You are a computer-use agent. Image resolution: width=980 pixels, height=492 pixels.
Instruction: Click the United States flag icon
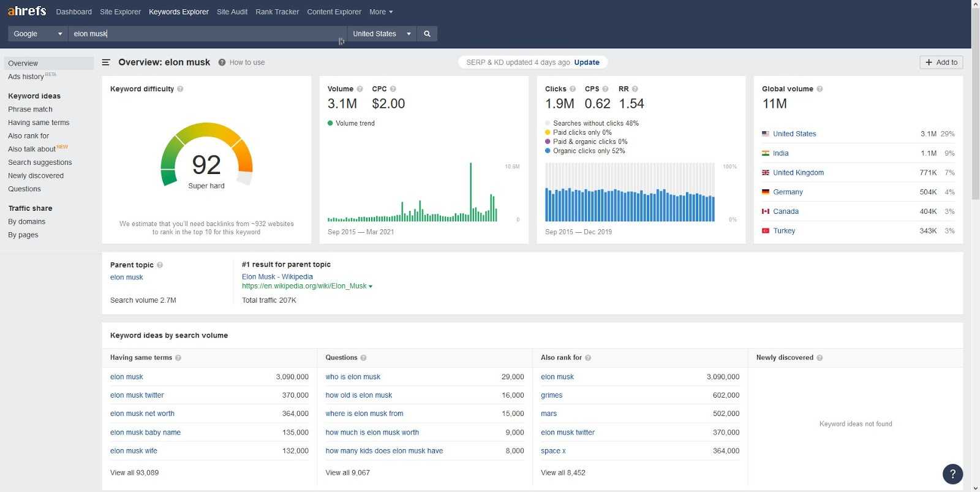pyautogui.click(x=766, y=134)
